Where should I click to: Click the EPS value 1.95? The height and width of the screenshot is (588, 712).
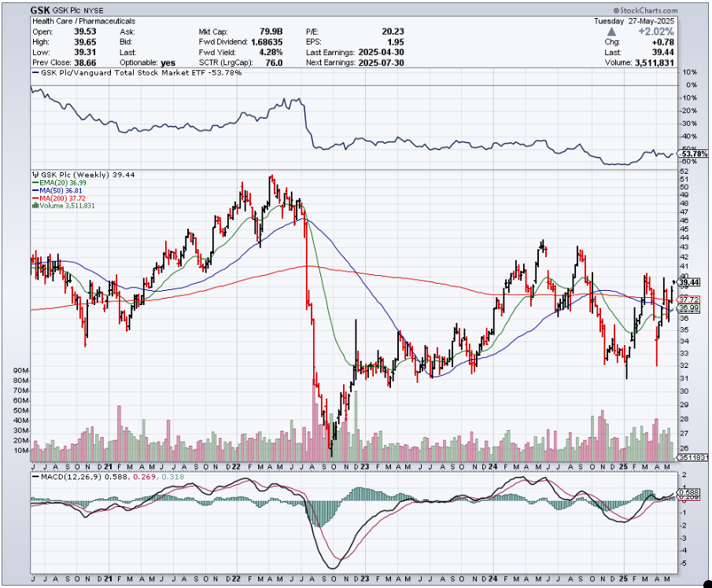click(396, 42)
